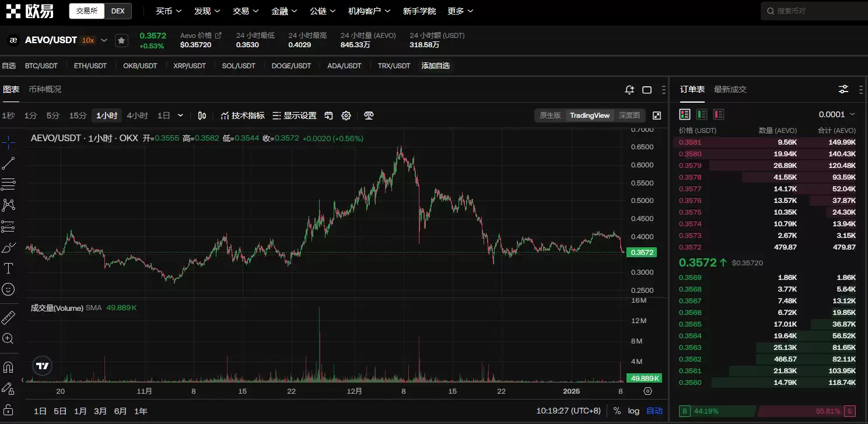Open the 币种概况 tab

tap(45, 89)
